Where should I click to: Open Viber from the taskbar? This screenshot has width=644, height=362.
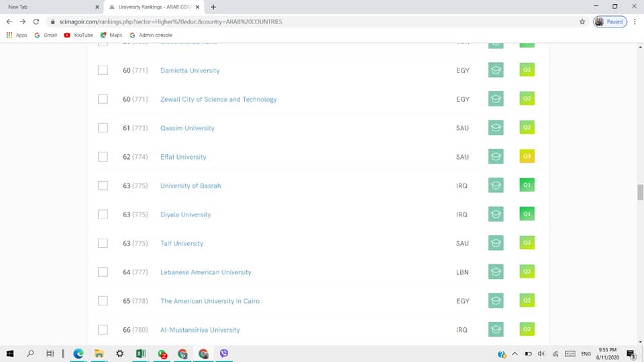tap(224, 353)
